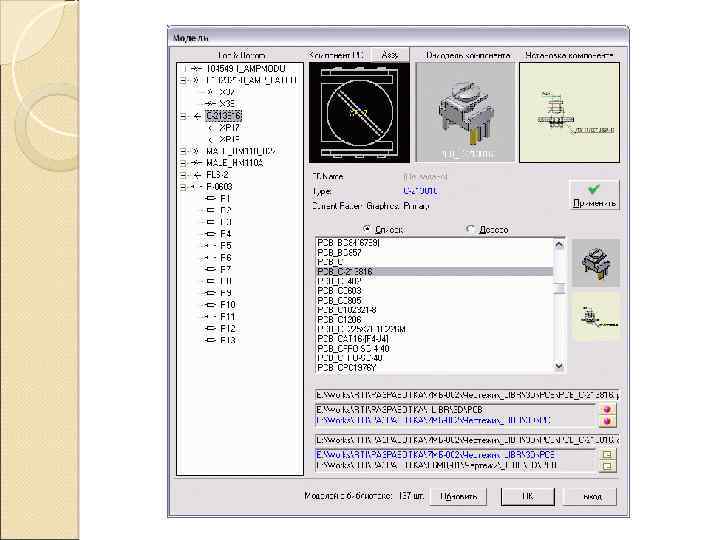The width and height of the screenshot is (720, 540).
Task: Select the Дерево radio button
Action: click(x=471, y=229)
